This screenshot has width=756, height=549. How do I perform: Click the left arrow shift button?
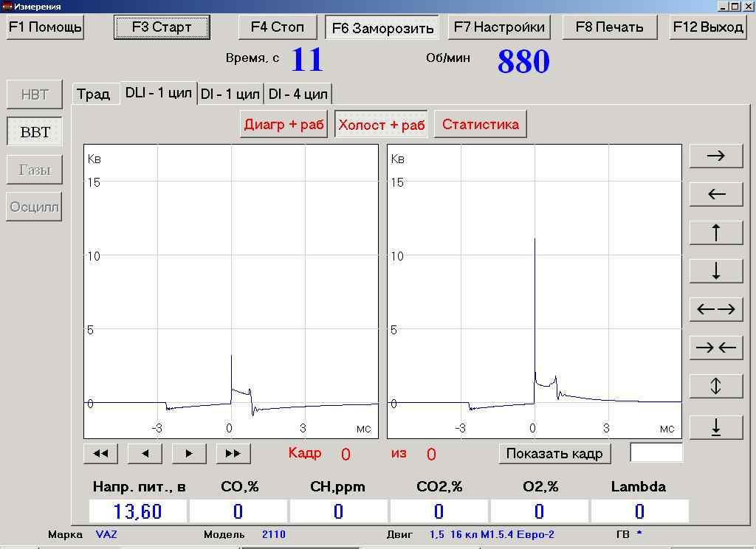click(x=716, y=194)
